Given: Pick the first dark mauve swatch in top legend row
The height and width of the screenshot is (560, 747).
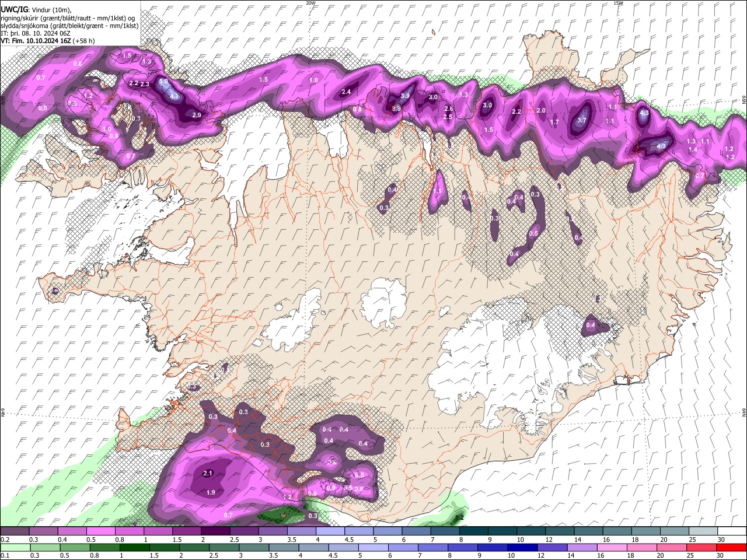Looking at the screenshot, I should pos(15,531).
